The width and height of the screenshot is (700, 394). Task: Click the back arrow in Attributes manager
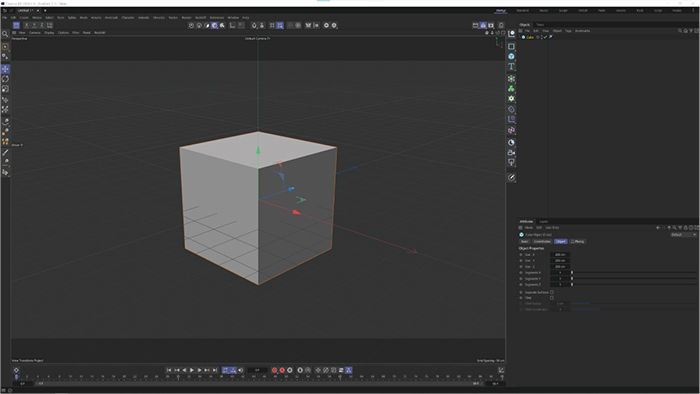click(658, 228)
